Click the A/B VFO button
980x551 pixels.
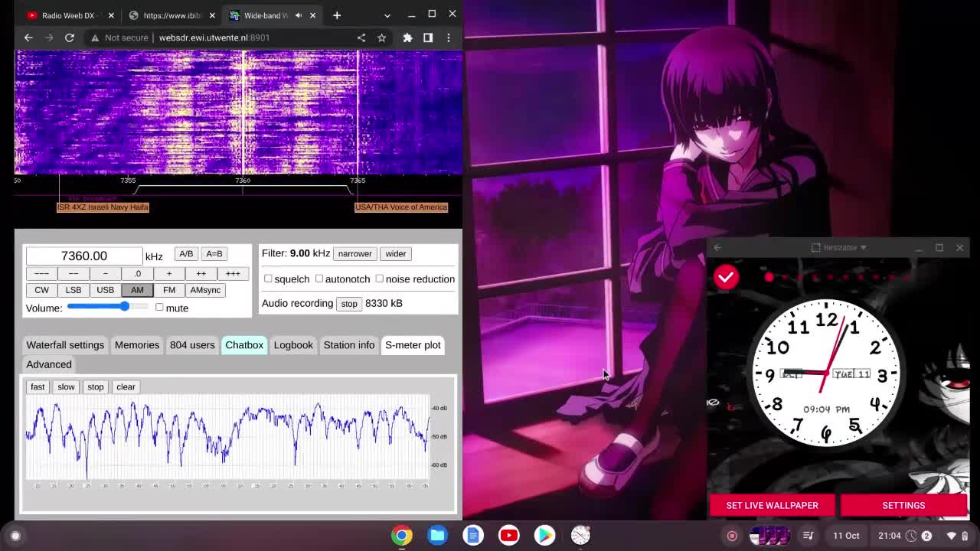[186, 254]
